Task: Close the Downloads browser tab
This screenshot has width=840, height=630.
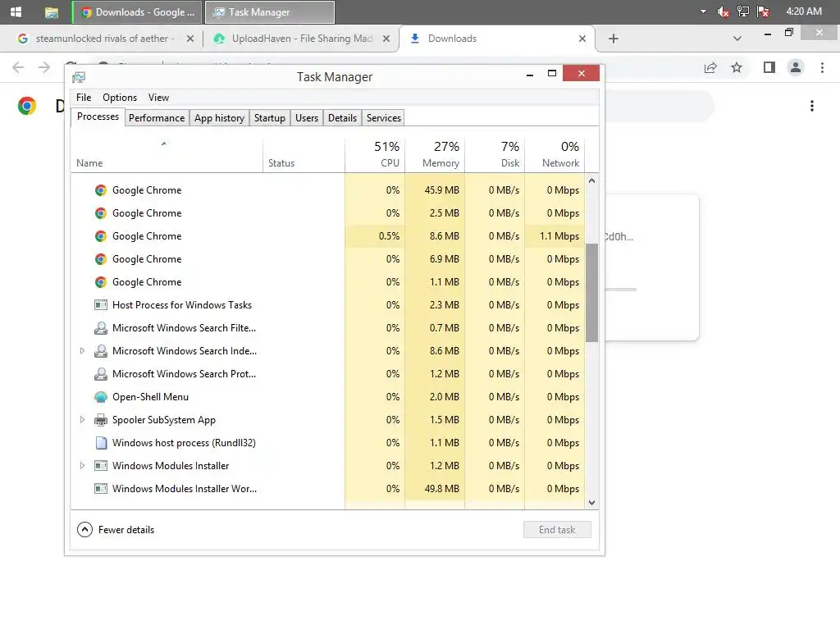Action: click(582, 39)
